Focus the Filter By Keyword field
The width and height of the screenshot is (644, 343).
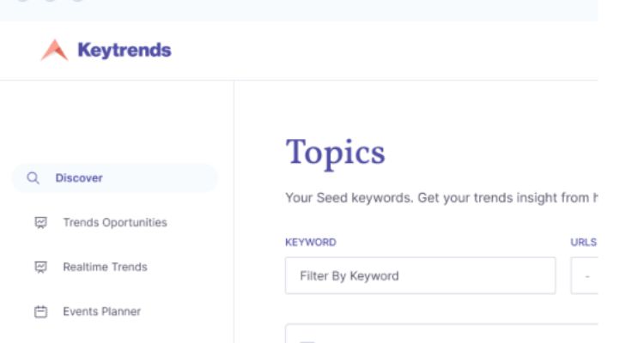(x=420, y=276)
